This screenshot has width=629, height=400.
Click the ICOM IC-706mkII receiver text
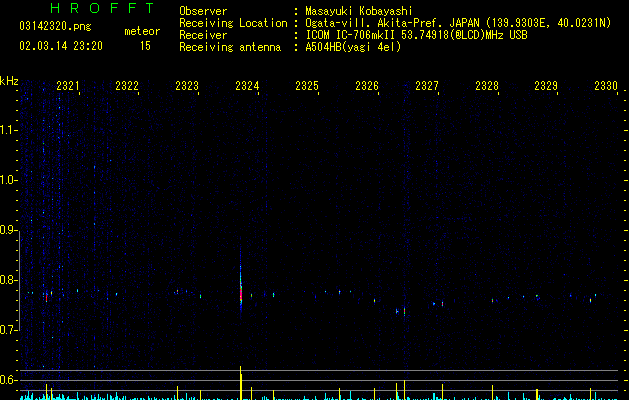pos(416,35)
